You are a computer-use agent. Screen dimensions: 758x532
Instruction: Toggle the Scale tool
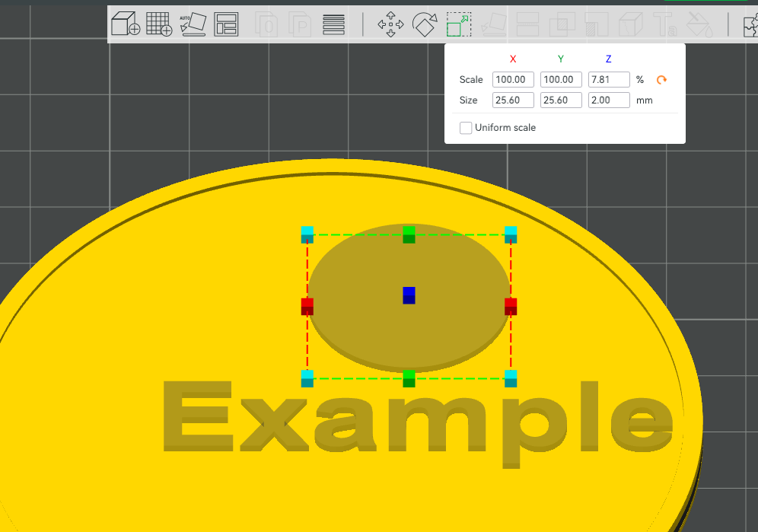458,24
